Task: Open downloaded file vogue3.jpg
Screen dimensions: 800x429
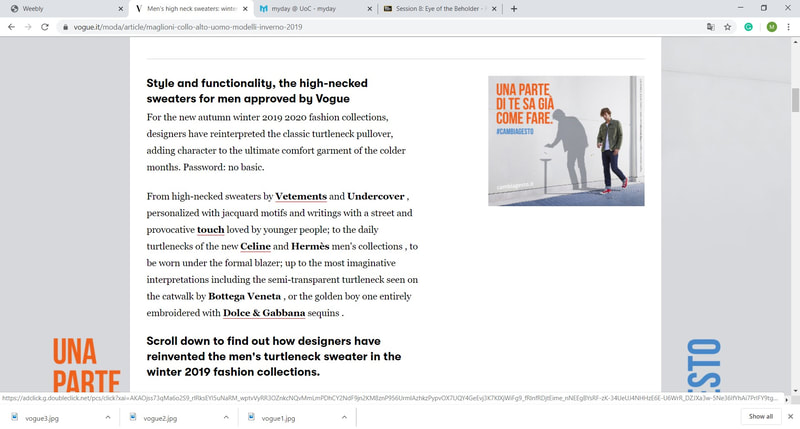Action: tap(42, 418)
